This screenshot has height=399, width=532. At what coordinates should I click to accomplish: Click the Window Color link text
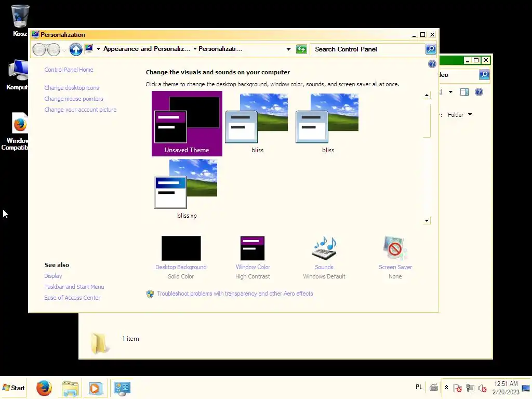(x=253, y=267)
